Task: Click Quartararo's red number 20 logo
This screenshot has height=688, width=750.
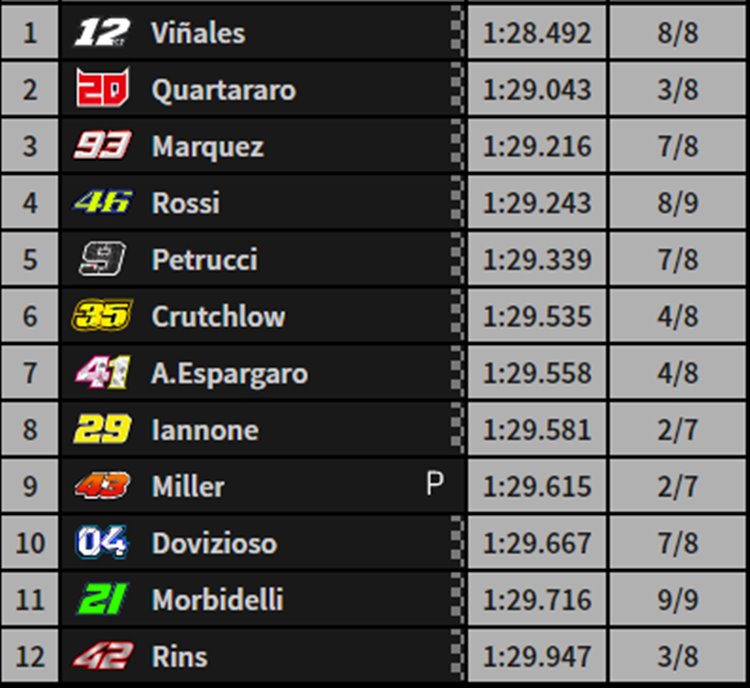Action: click(x=102, y=88)
